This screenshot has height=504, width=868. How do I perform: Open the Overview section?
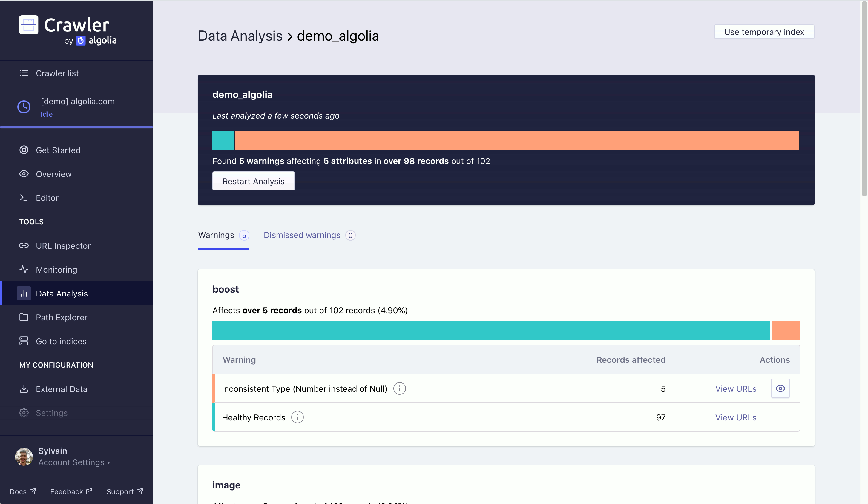coord(76,174)
